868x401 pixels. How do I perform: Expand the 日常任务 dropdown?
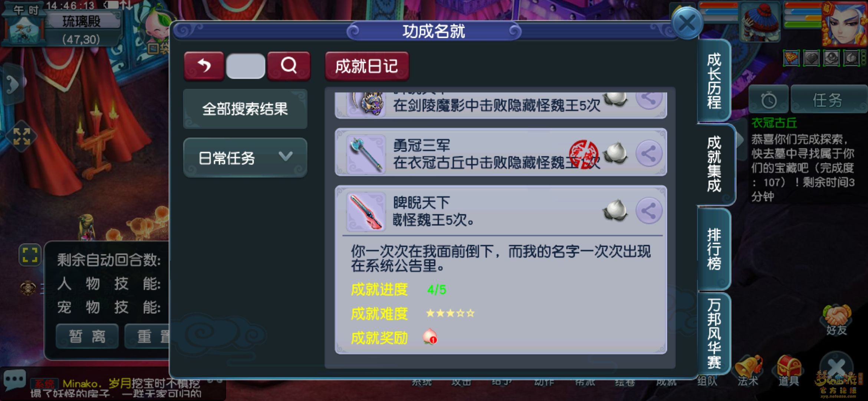(x=245, y=158)
